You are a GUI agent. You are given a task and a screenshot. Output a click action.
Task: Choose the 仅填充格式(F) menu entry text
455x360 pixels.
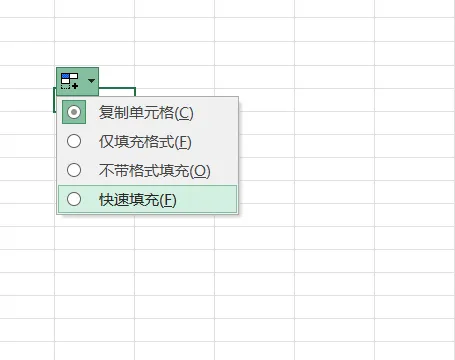tap(145, 142)
